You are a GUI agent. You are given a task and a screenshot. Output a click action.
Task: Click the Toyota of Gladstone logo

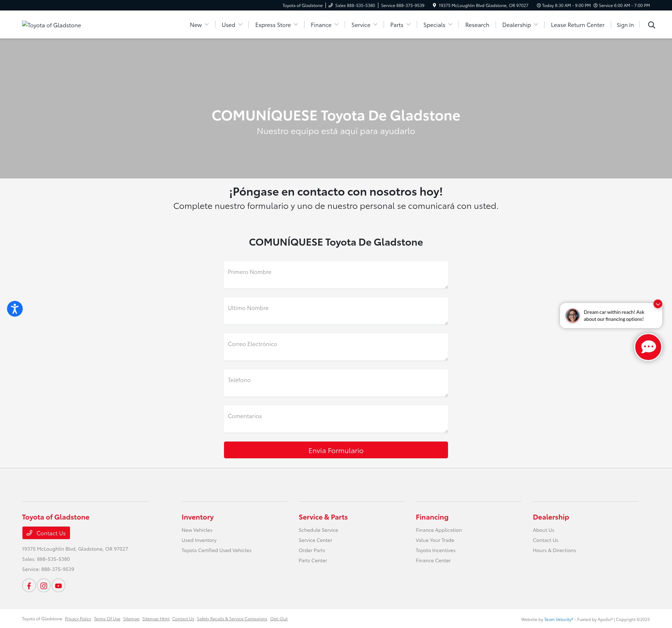tap(51, 25)
